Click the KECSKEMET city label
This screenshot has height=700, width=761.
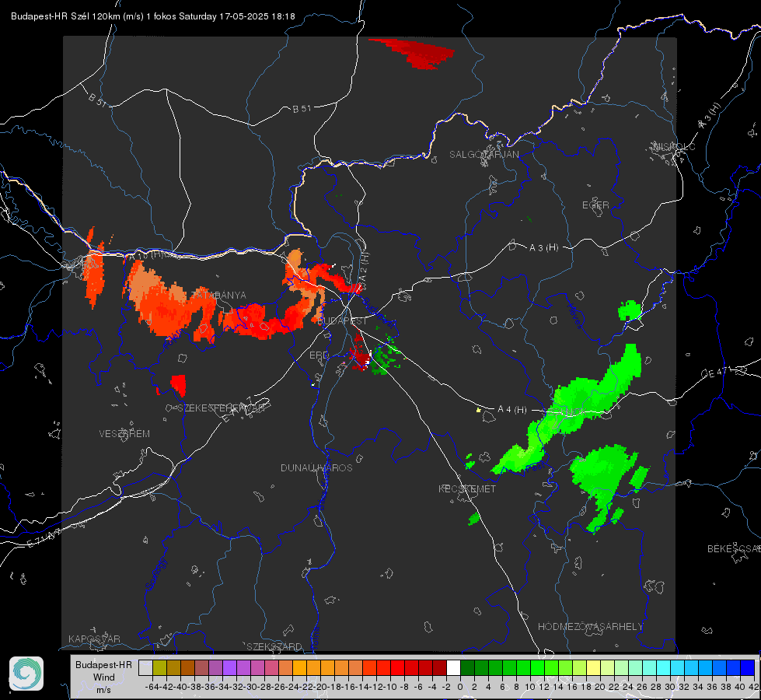click(467, 488)
